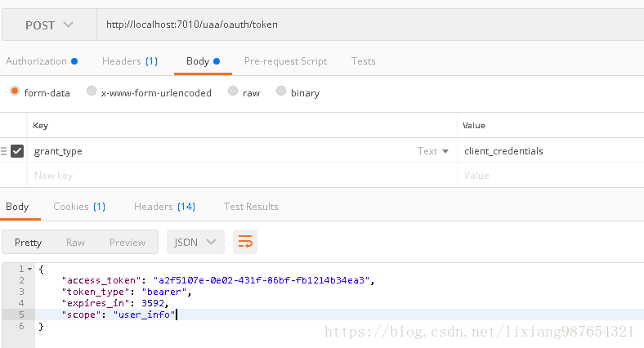Viewport: 644px width, 348px height.
Task: Click the "expires_in" key in response
Action: 96,303
